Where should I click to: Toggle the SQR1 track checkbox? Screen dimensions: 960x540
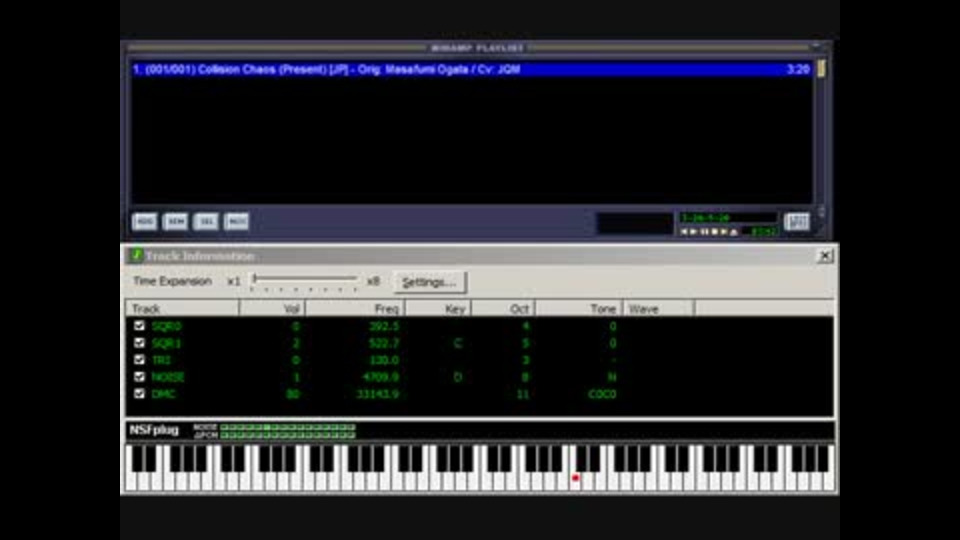coord(139,343)
